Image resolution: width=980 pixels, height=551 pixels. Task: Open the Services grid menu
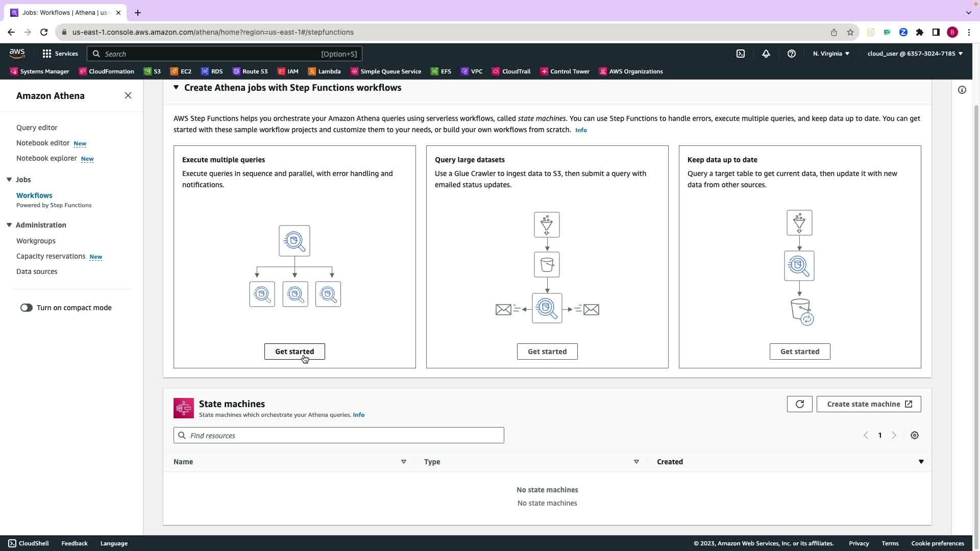coord(60,54)
